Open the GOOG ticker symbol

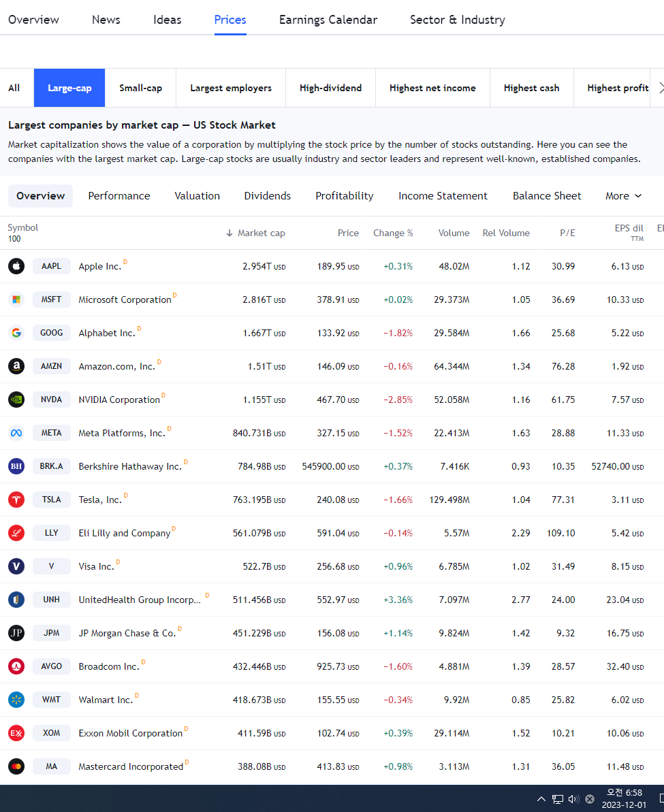51,333
